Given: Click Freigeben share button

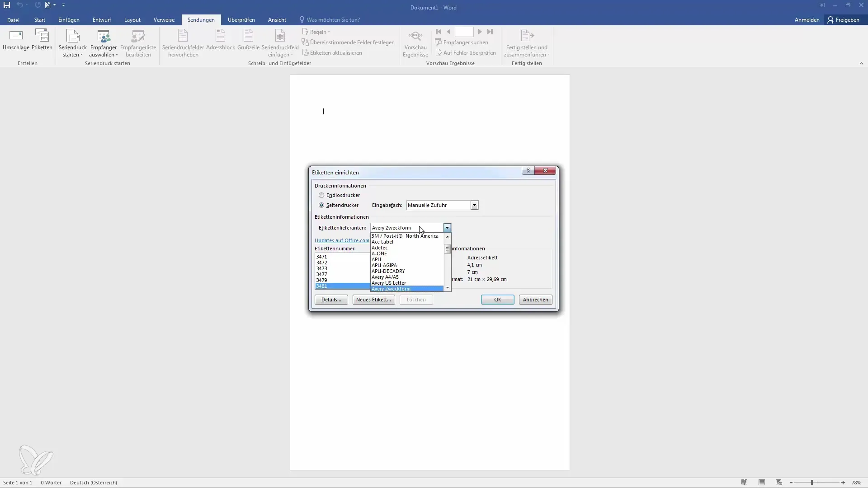Looking at the screenshot, I should (x=844, y=20).
